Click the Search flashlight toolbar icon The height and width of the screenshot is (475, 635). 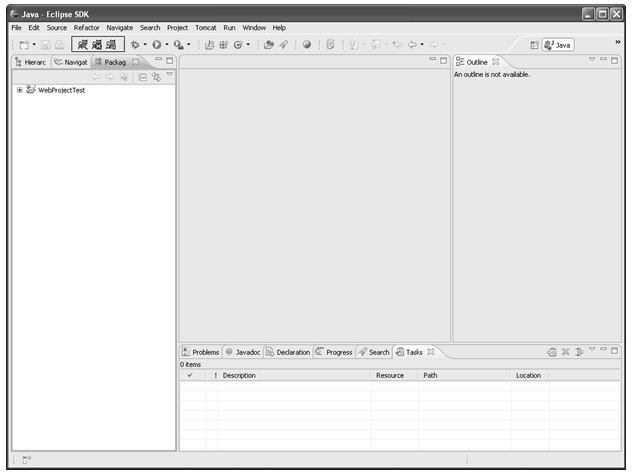pyautogui.click(x=283, y=45)
